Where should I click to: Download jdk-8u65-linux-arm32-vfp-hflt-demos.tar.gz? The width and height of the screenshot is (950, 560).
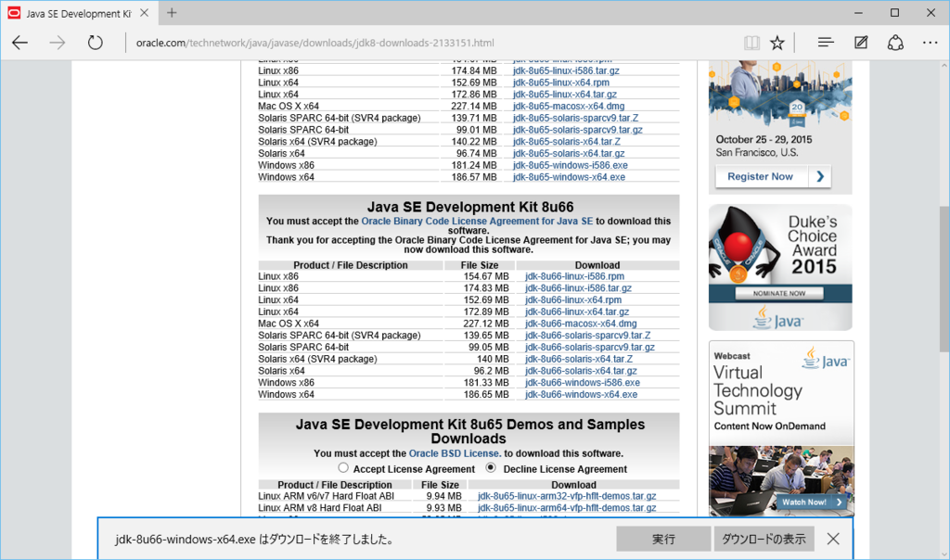pos(567,496)
